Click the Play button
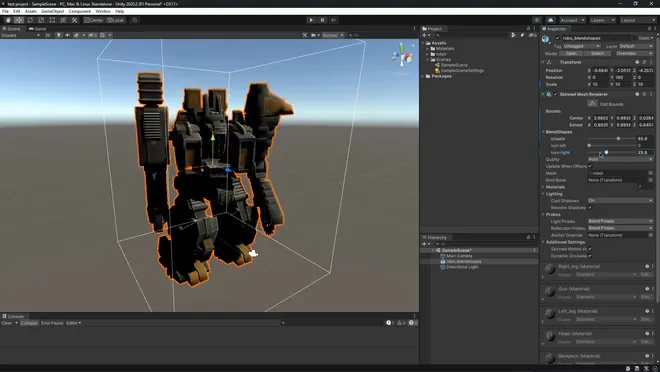The width and height of the screenshot is (660, 372). (311, 20)
